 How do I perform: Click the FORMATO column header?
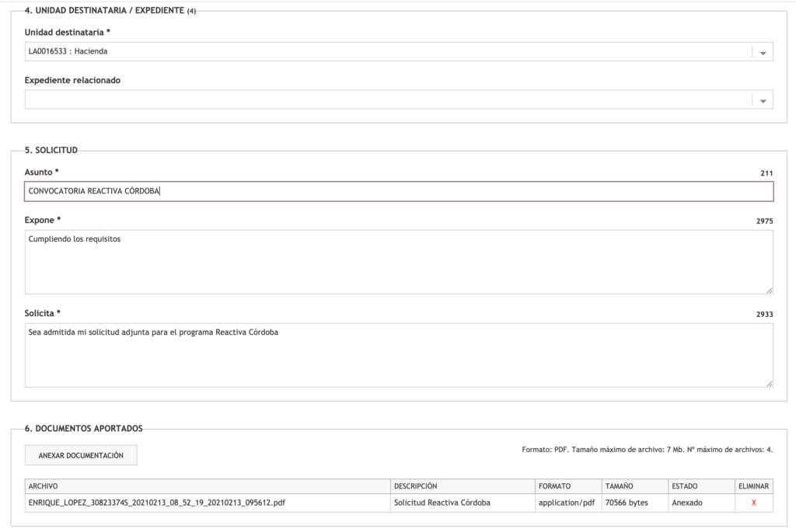click(x=554, y=487)
